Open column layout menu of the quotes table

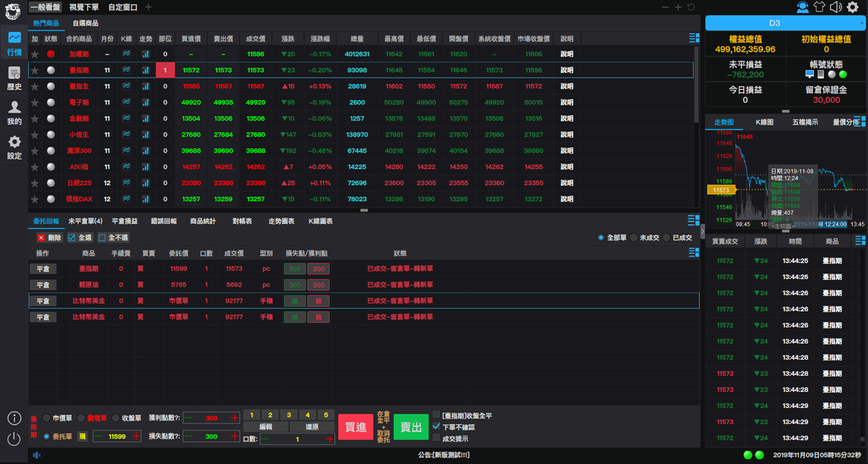coord(693,38)
